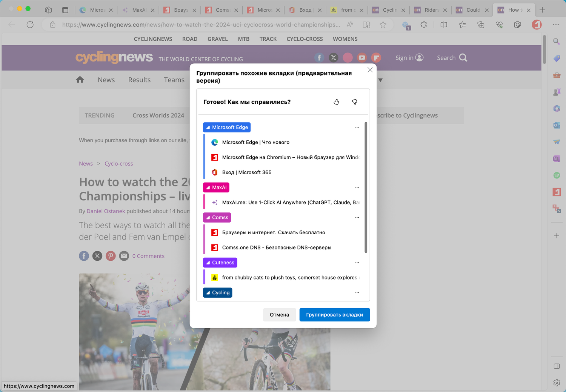Close the tab grouping dialog
The width and height of the screenshot is (566, 392).
(x=370, y=70)
